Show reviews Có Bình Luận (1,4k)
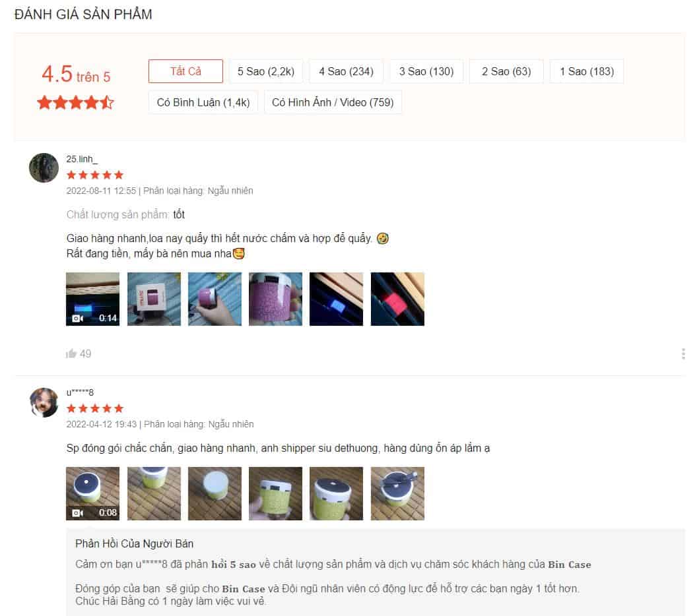Screen dimensions: 699x616 click(x=203, y=102)
